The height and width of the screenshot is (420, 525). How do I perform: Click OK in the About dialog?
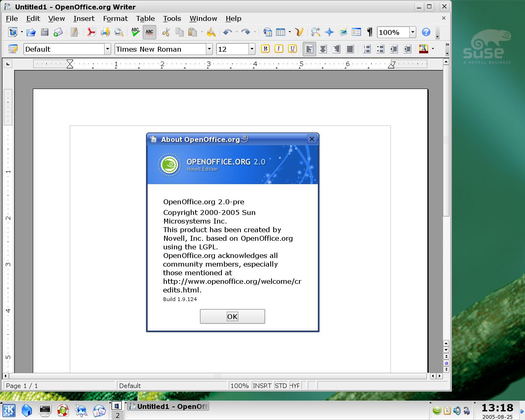[x=233, y=316]
